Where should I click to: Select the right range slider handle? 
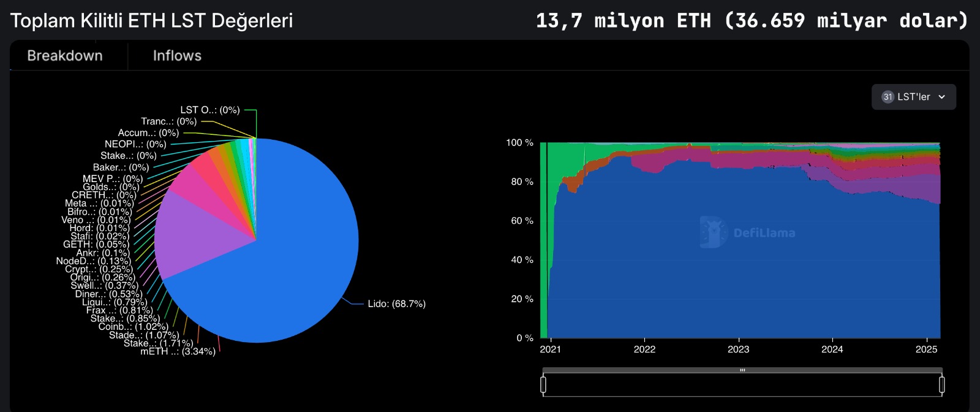941,385
